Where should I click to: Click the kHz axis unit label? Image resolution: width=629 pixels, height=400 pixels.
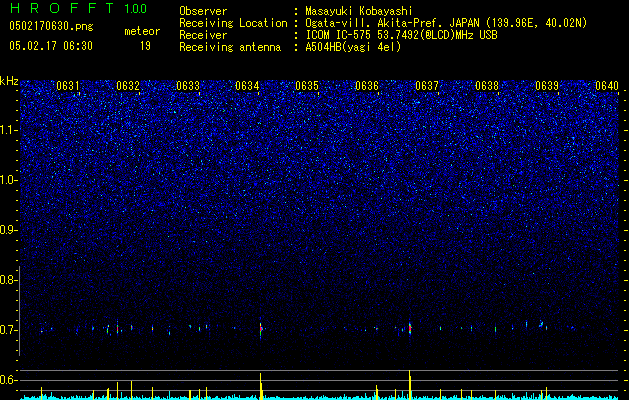click(x=9, y=81)
